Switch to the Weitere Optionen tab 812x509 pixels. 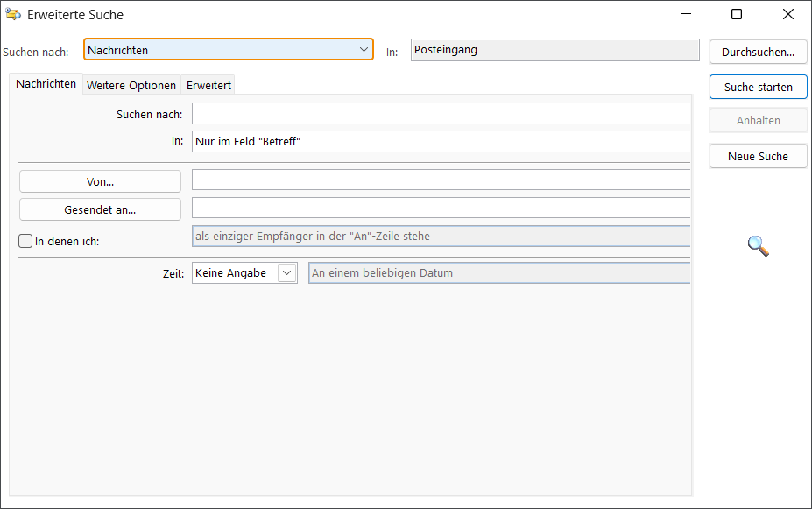(131, 85)
